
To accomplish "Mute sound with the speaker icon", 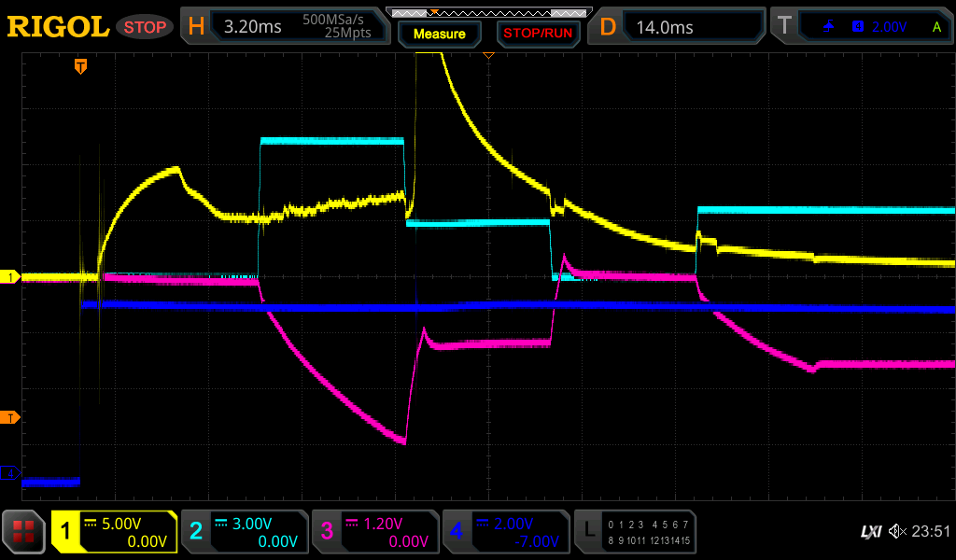I will tap(897, 532).
